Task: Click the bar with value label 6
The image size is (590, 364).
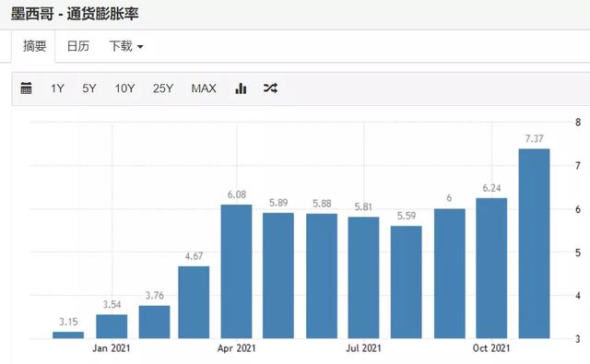Action: 450,274
